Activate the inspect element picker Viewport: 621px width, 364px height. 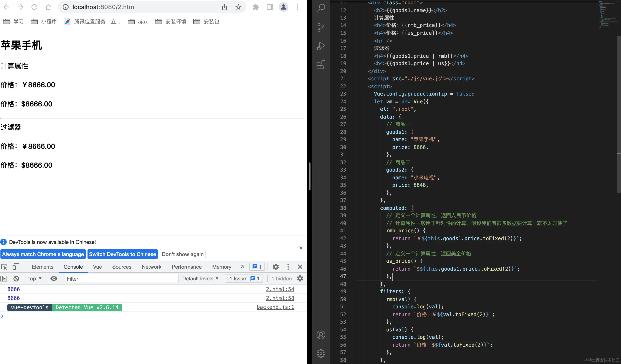coord(4,267)
